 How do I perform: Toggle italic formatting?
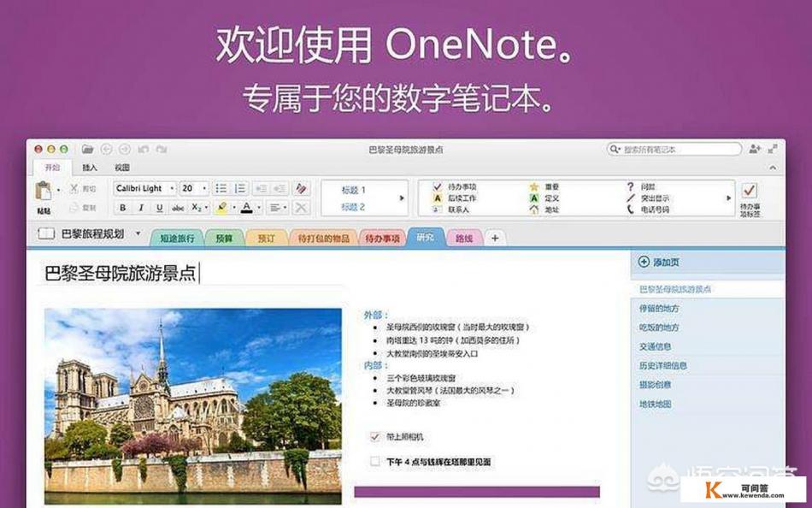pos(141,208)
